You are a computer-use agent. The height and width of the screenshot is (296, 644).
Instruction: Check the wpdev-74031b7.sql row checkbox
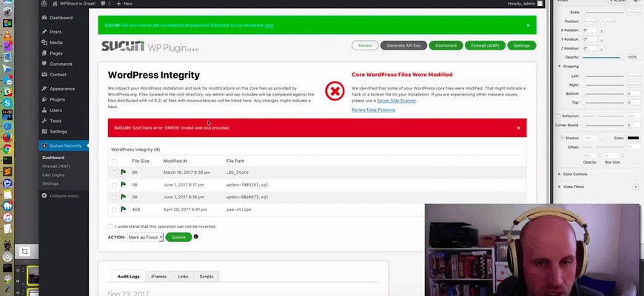click(x=114, y=185)
